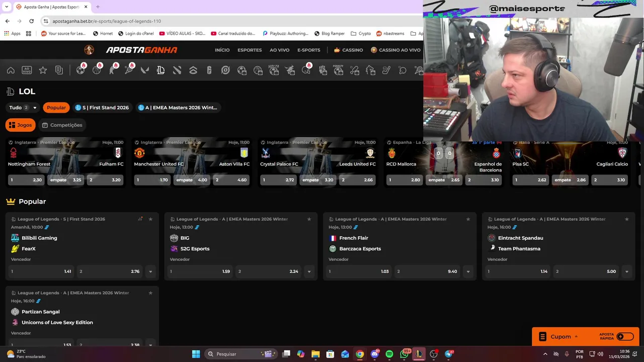Bet on Nottingham Forest at 2.30

[x=26, y=180]
